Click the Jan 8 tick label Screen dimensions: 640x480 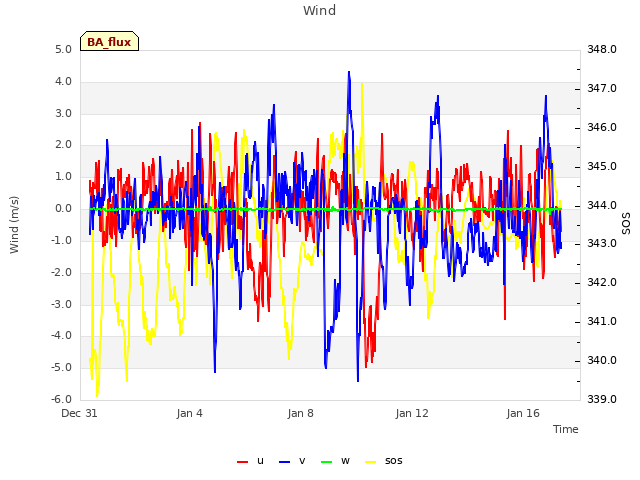coord(300,413)
